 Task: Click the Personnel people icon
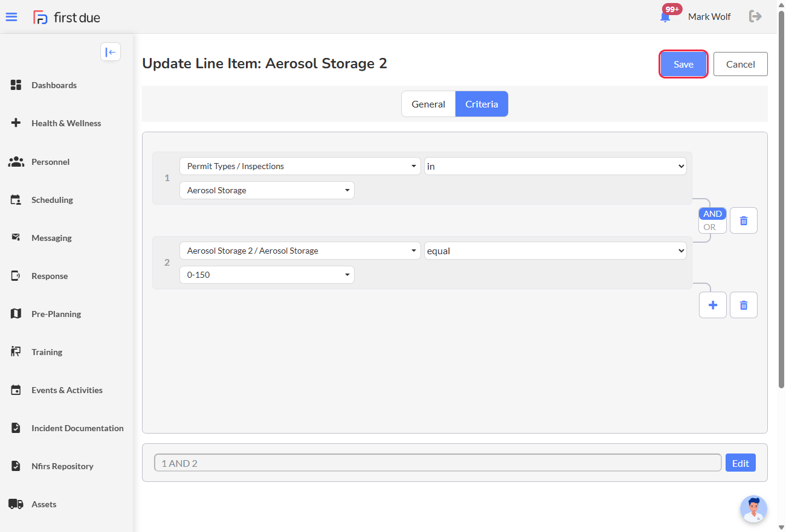16,162
